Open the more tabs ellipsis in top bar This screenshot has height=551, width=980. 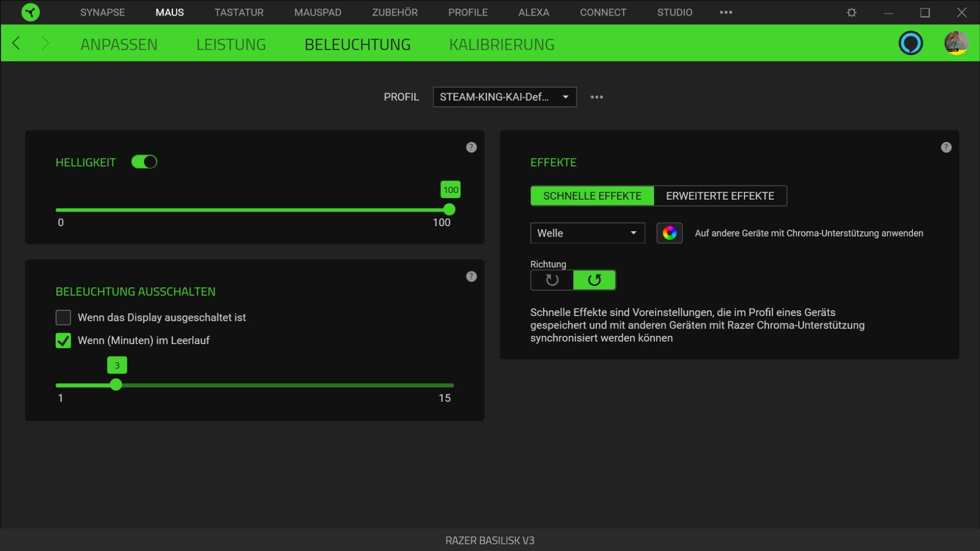coord(726,12)
